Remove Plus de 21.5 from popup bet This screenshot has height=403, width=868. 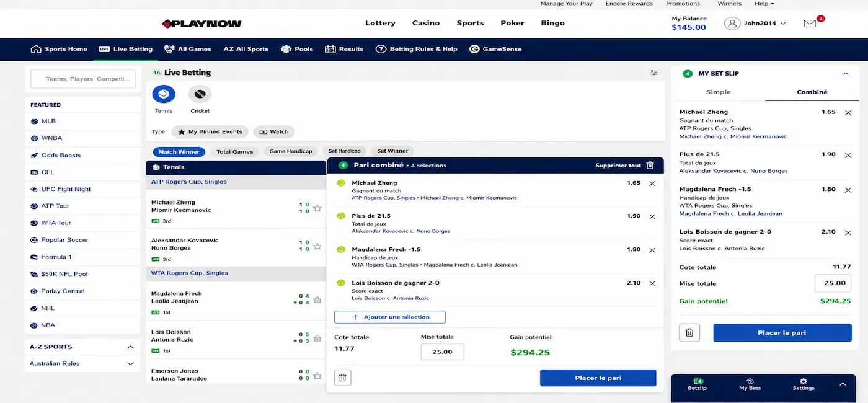tap(652, 216)
